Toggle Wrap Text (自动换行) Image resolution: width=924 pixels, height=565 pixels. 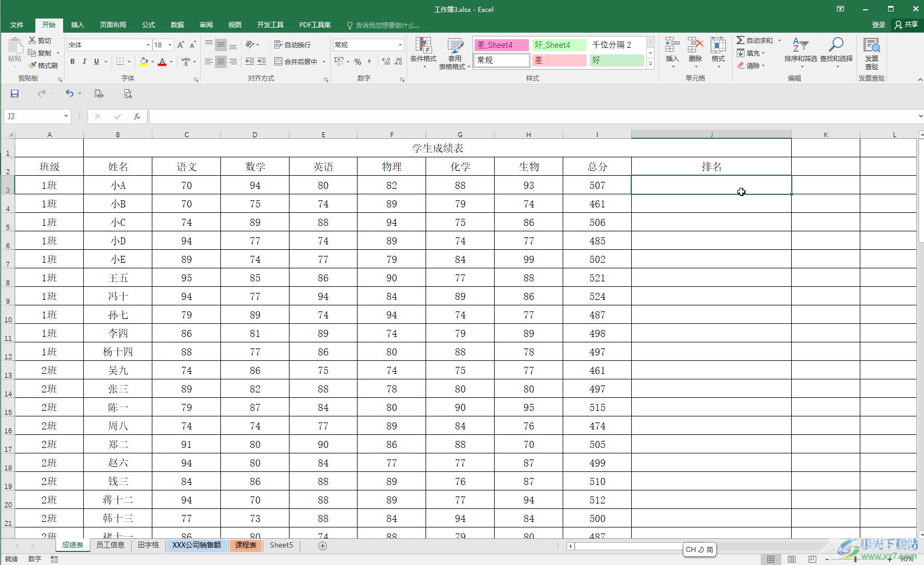[293, 45]
